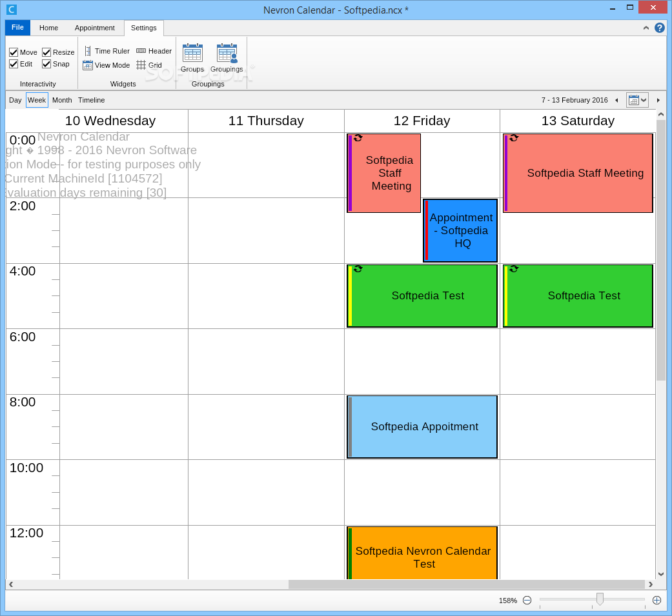Screen dimensions: 672x616
Task: Select the Softpedia Appoitment block
Action: [x=422, y=426]
